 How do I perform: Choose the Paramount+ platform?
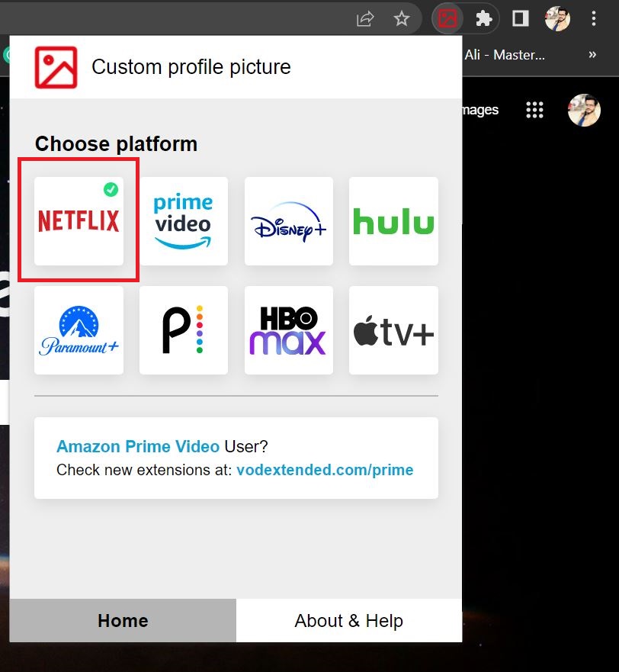coord(79,330)
